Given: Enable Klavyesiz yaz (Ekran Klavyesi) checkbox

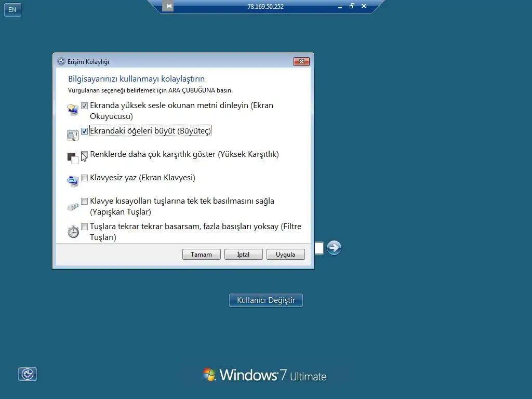Looking at the screenshot, I should [x=85, y=178].
